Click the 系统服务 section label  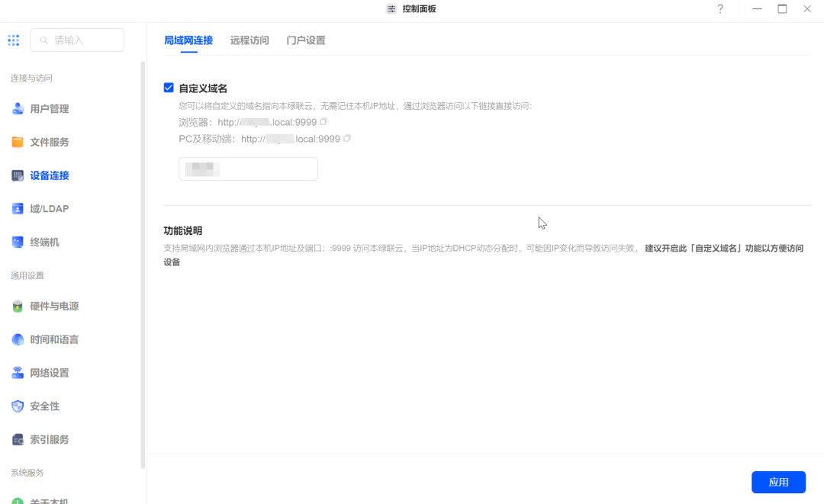[x=27, y=473]
